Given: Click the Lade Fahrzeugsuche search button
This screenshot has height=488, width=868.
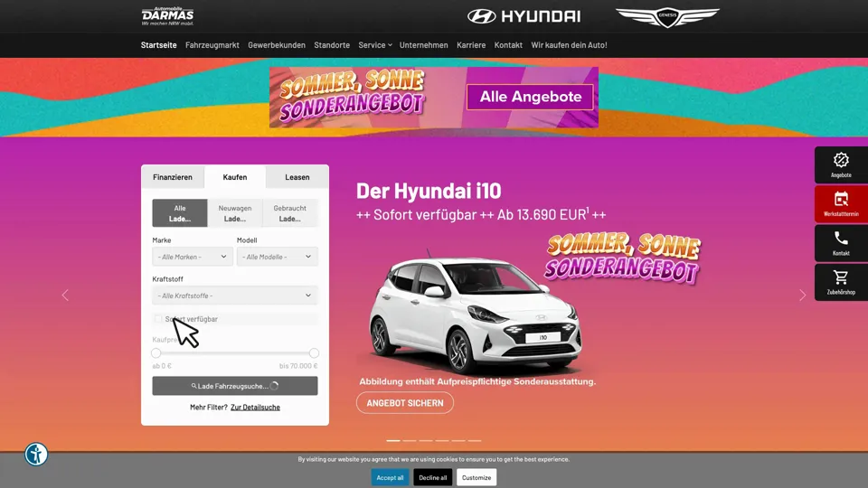Looking at the screenshot, I should (x=235, y=386).
